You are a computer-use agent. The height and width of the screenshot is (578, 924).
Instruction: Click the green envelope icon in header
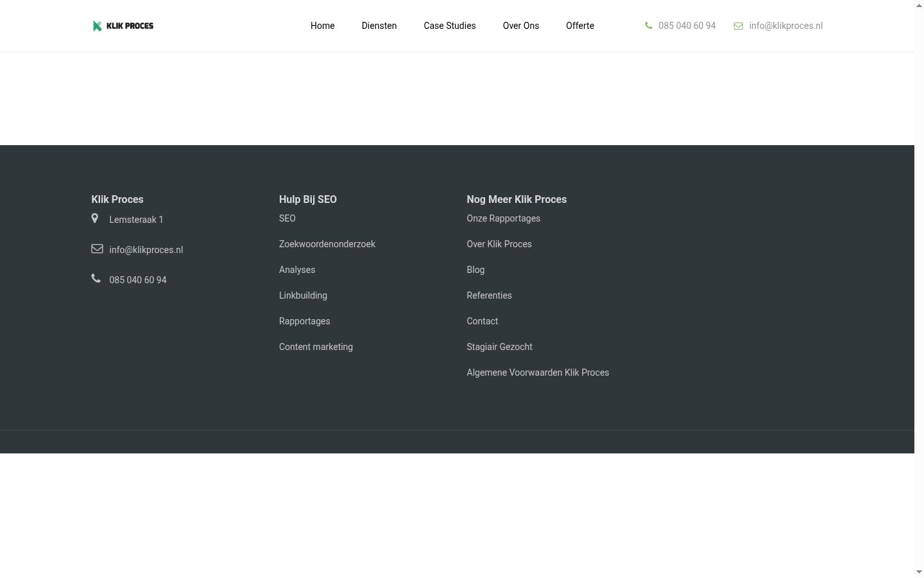click(739, 26)
